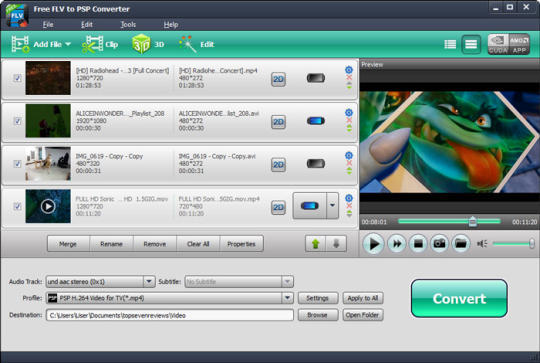Click the 2D button for ALICEINWONDER row
Screen dimensions: 540x363
pyautogui.click(x=278, y=122)
